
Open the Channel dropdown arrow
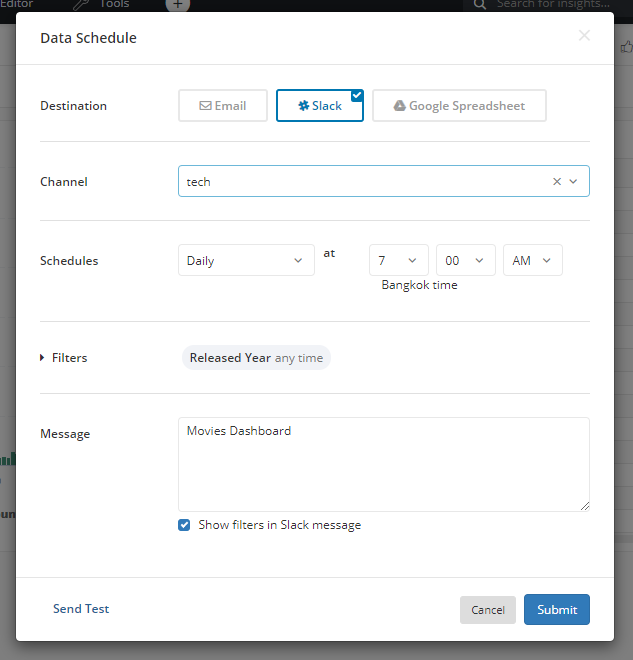tap(573, 181)
